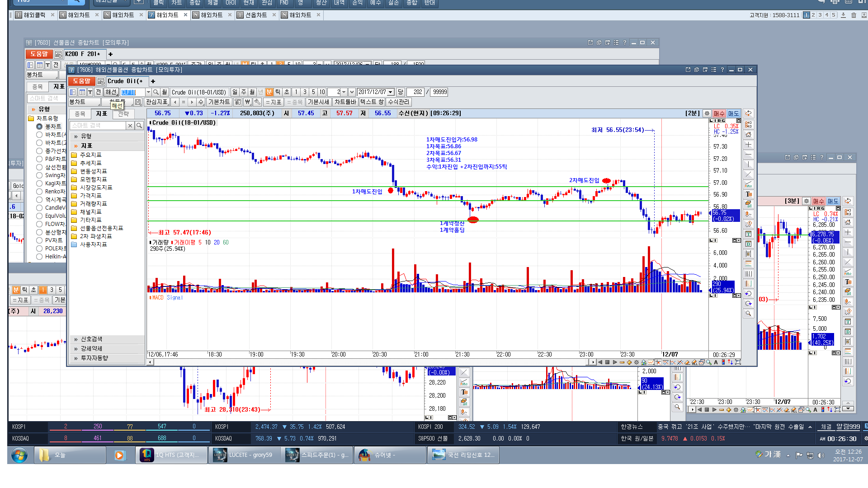
Task: Click the blue 매도 sell button in Crude Oil chart header
Action: (733, 113)
